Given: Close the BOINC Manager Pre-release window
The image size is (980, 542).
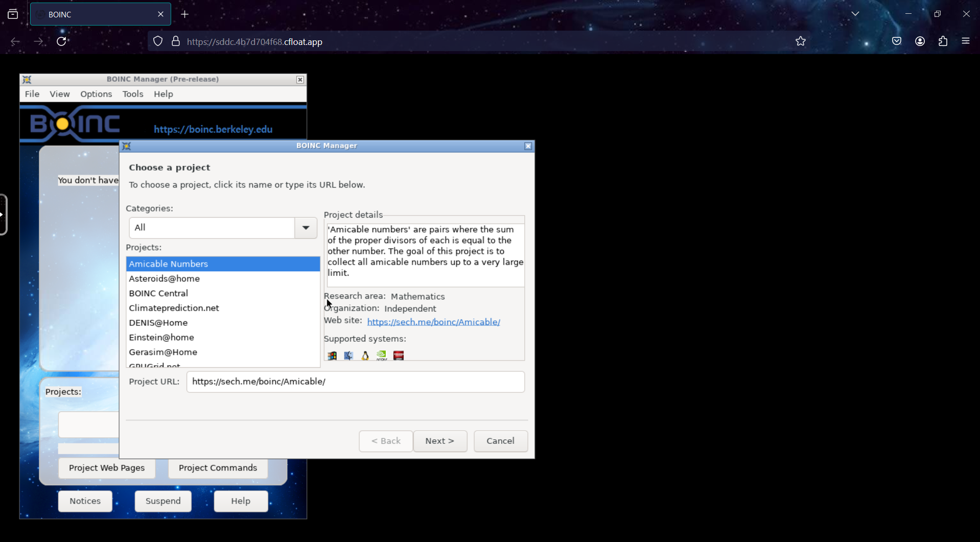Looking at the screenshot, I should click(x=300, y=80).
